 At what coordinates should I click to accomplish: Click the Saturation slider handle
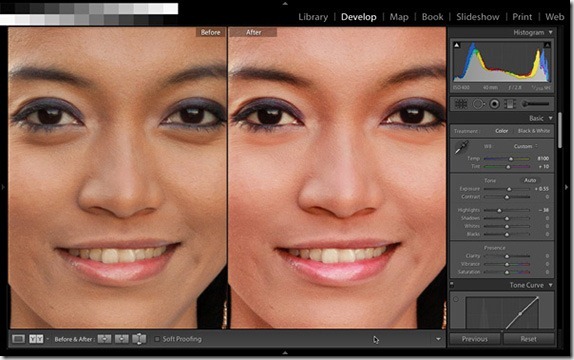tap(507, 272)
